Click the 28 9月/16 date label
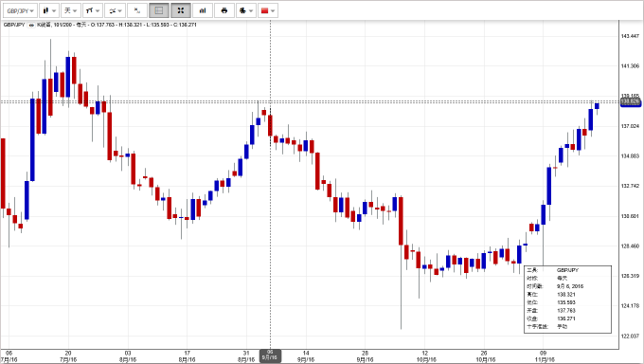This screenshot has width=644, height=364. (366, 356)
